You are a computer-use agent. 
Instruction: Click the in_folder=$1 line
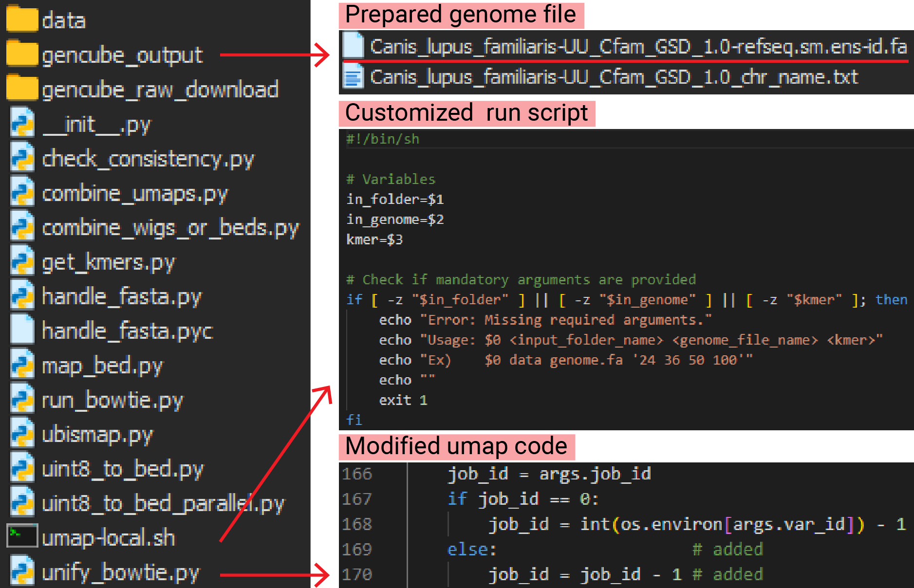pyautogui.click(x=395, y=200)
